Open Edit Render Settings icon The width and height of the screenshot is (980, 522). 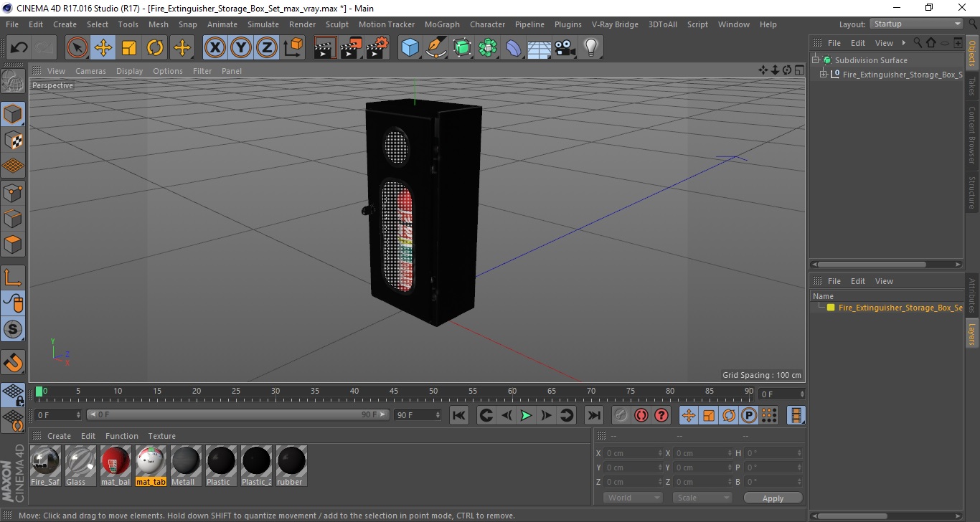[377, 48]
